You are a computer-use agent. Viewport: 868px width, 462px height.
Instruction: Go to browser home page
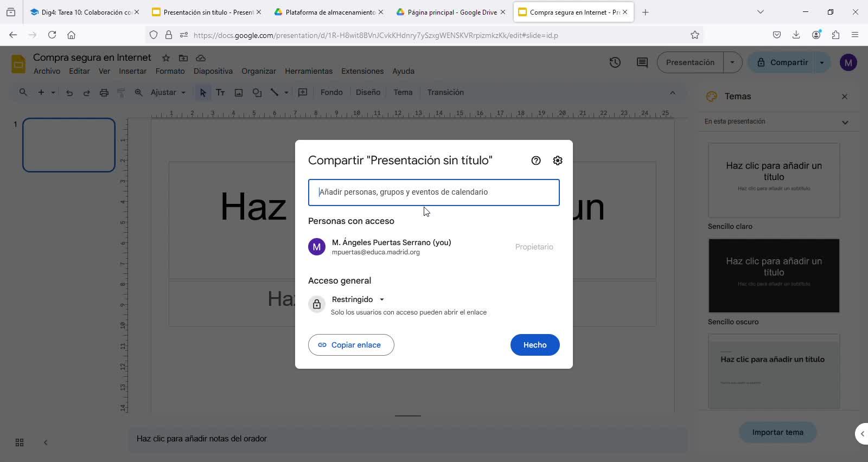coord(71,35)
